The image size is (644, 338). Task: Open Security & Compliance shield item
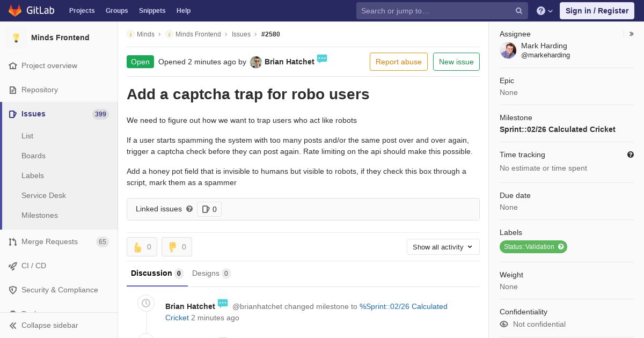[59, 290]
